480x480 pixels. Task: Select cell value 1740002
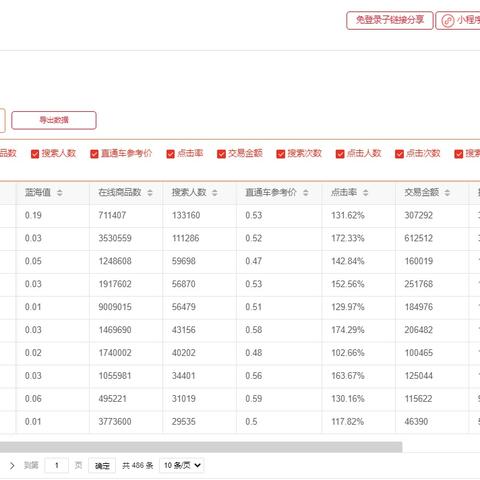coord(115,353)
